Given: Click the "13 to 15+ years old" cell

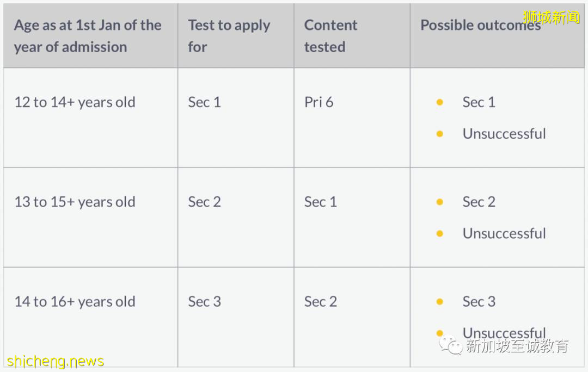Looking at the screenshot, I should coord(75,202).
